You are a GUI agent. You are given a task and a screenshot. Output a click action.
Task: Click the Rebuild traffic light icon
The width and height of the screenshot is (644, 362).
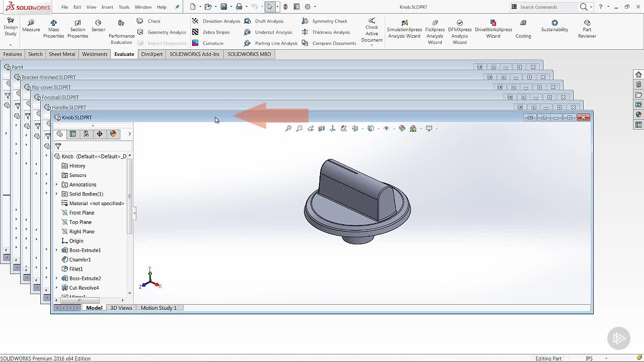(x=285, y=7)
